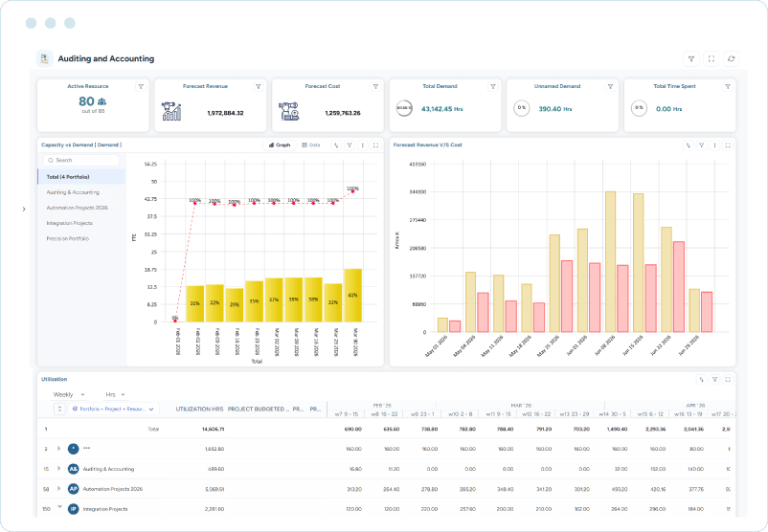Switch Capacity vs Demand to Data view
This screenshot has width=768, height=532.
click(x=311, y=145)
